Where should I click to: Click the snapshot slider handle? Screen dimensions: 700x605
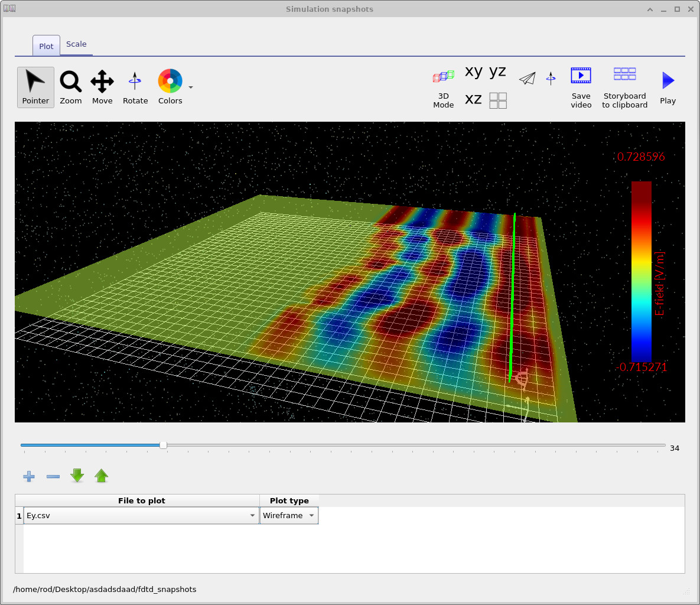click(164, 445)
